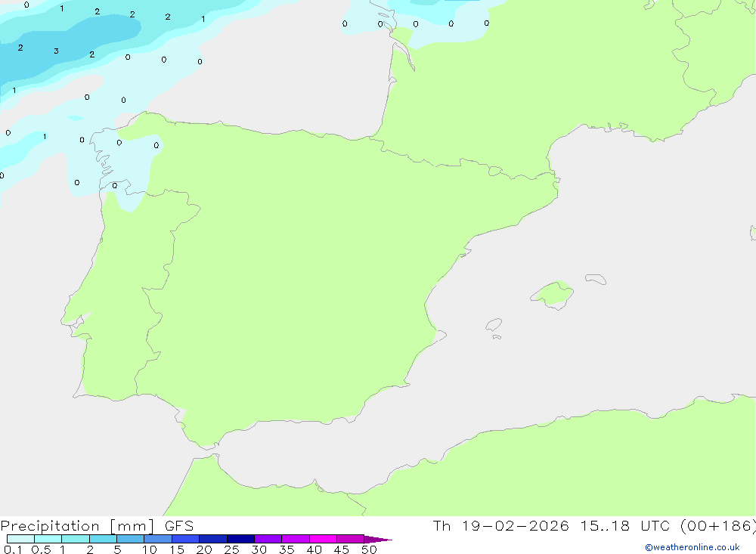Screen dimensions: 756x554
Task: Click the '25' legend scale label
Action: coord(232,549)
